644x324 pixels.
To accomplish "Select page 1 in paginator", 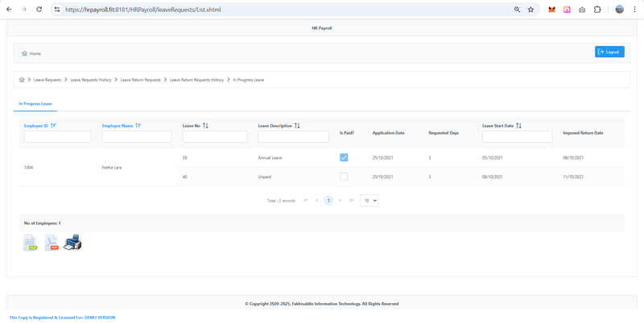I will click(328, 200).
